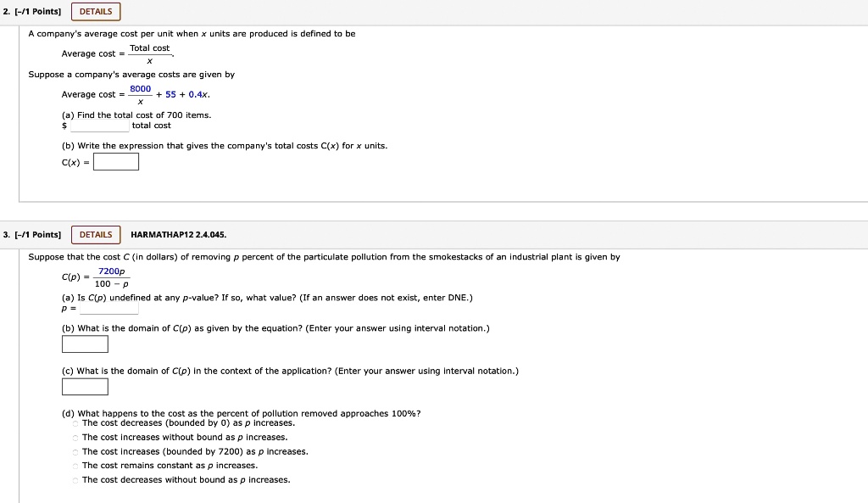
Task: Select 'The cost decreases without bound' option
Action: click(x=74, y=479)
